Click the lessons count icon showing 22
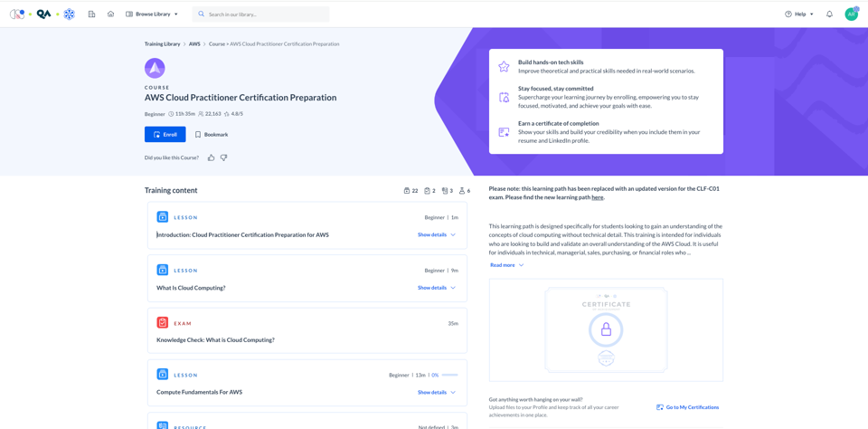This screenshot has width=868, height=429. pos(408,191)
